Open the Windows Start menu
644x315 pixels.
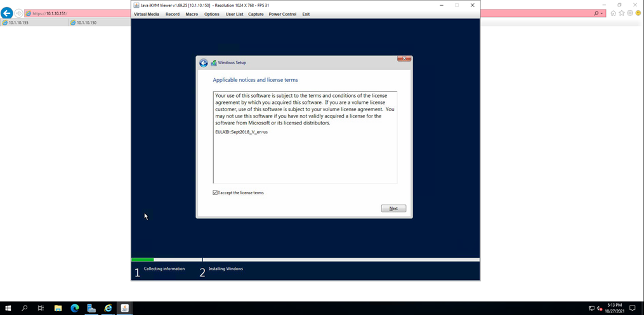pyautogui.click(x=8, y=308)
